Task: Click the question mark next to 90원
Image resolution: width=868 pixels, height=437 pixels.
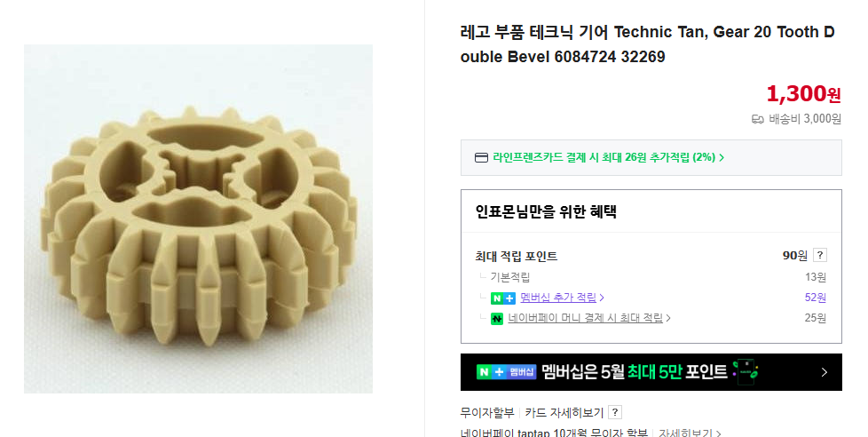Action: [820, 255]
